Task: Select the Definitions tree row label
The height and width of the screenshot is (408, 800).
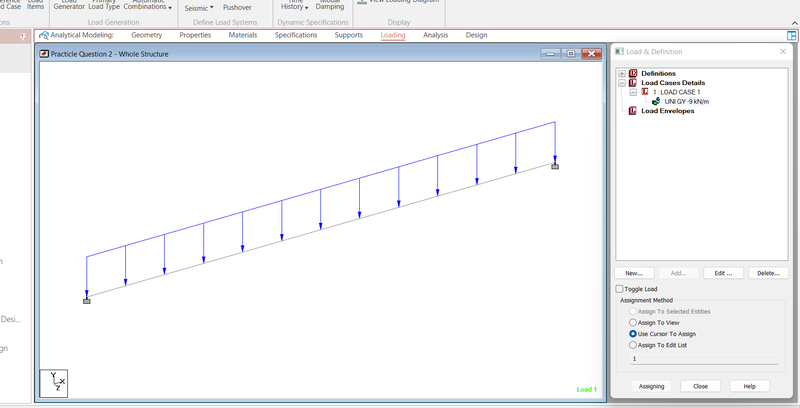Action: point(658,73)
